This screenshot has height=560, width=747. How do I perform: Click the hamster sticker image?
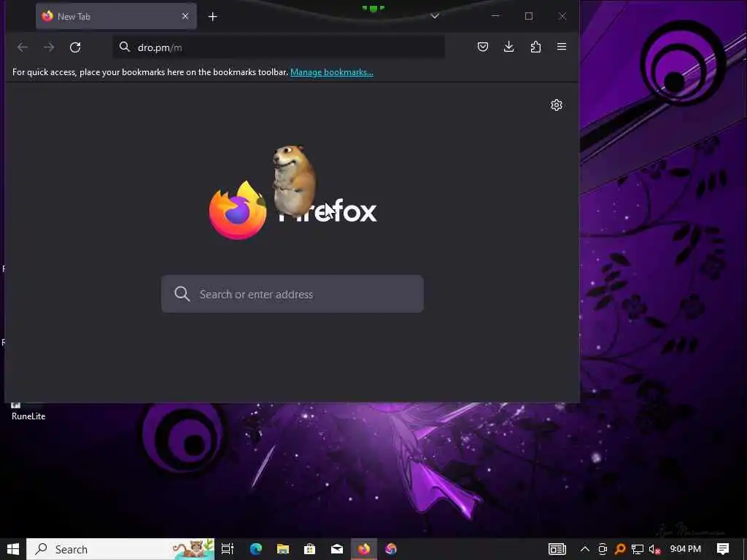pos(293,181)
